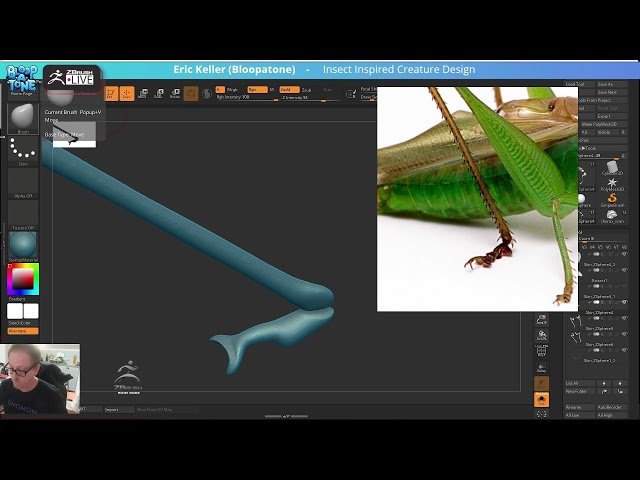The height and width of the screenshot is (480, 640).
Task: Click the Xpose icon at right shelf bottom
Action: point(542,414)
